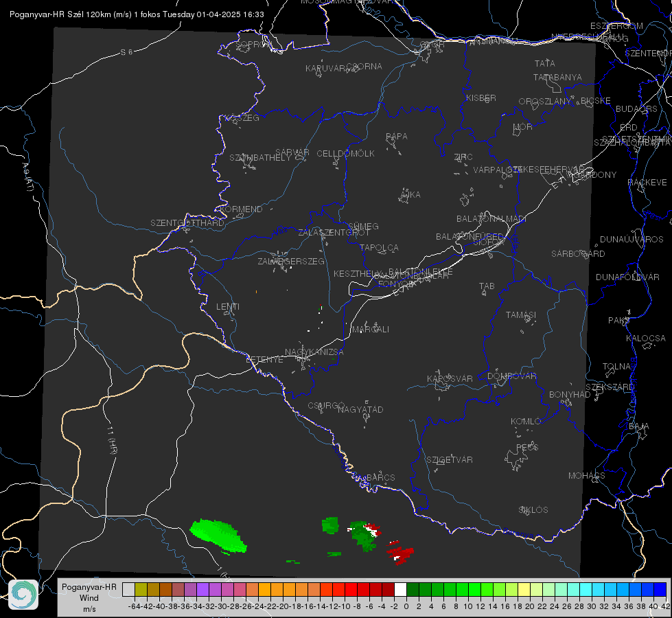Click the SOPRON city label
Image resolution: width=672 pixels, height=618 pixels.
[x=254, y=45]
